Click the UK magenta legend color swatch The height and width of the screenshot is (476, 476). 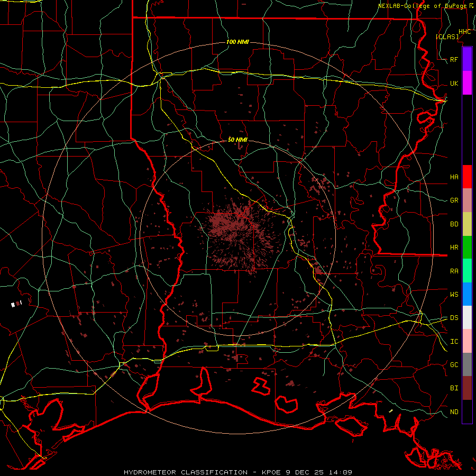(467, 83)
